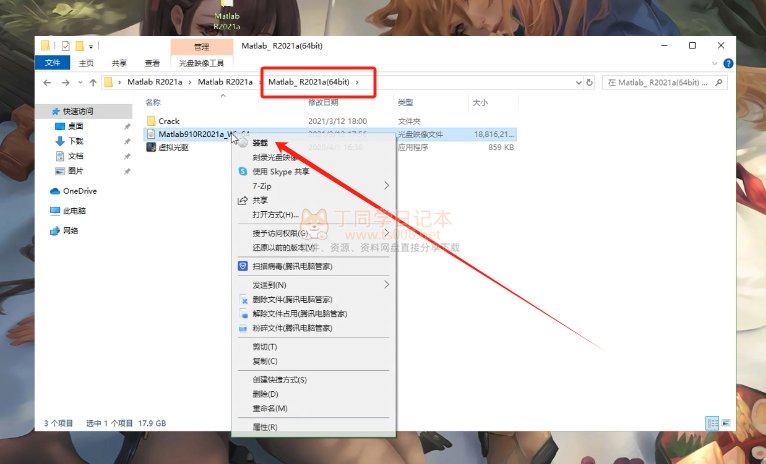Open 图片 in the navigation pane
The height and width of the screenshot is (464, 766).
[75, 170]
